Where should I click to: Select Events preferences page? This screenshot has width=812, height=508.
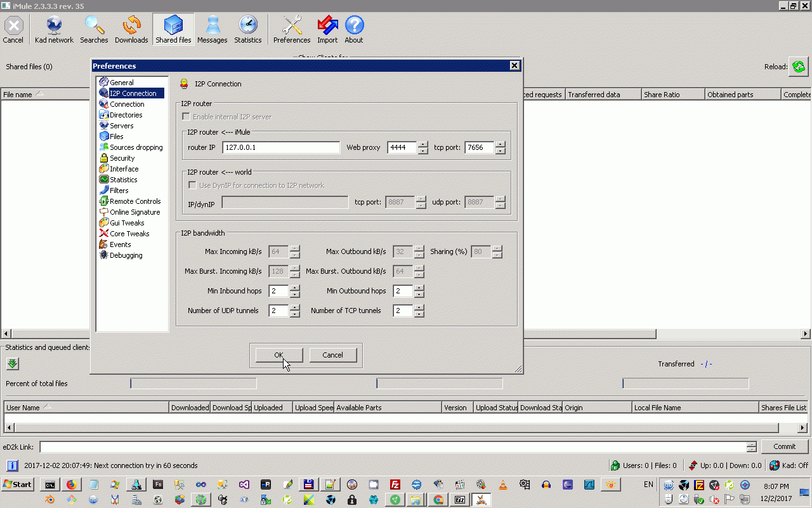(120, 244)
